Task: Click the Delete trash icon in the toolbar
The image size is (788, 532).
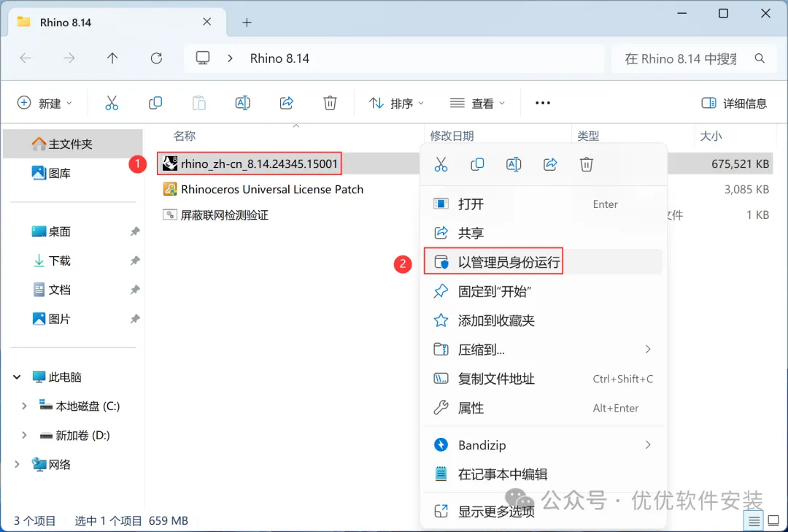Action: pos(330,103)
